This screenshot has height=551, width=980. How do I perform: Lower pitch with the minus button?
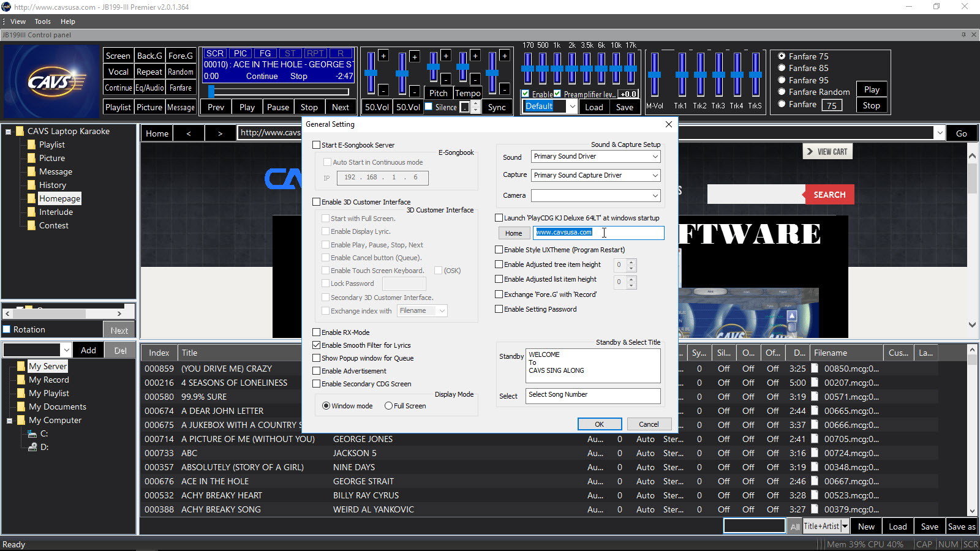(x=446, y=79)
